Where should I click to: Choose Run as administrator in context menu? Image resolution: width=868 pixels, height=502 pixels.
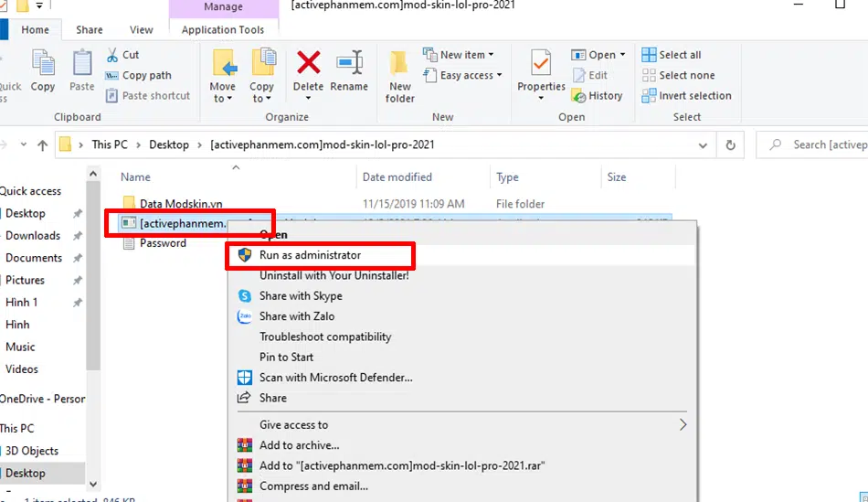(x=310, y=255)
